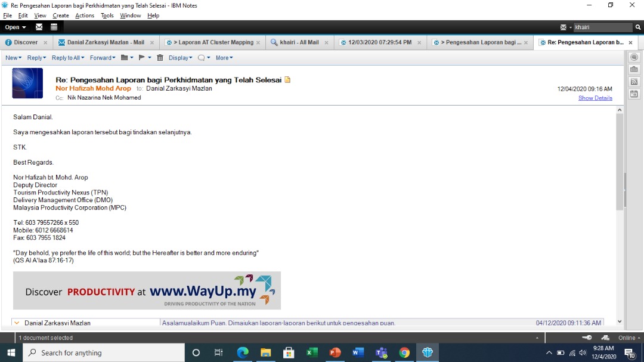Expand the collapsed Danial Zarkasyi Mazlan message
Viewport: 644px width, 362px height.
click(x=17, y=323)
